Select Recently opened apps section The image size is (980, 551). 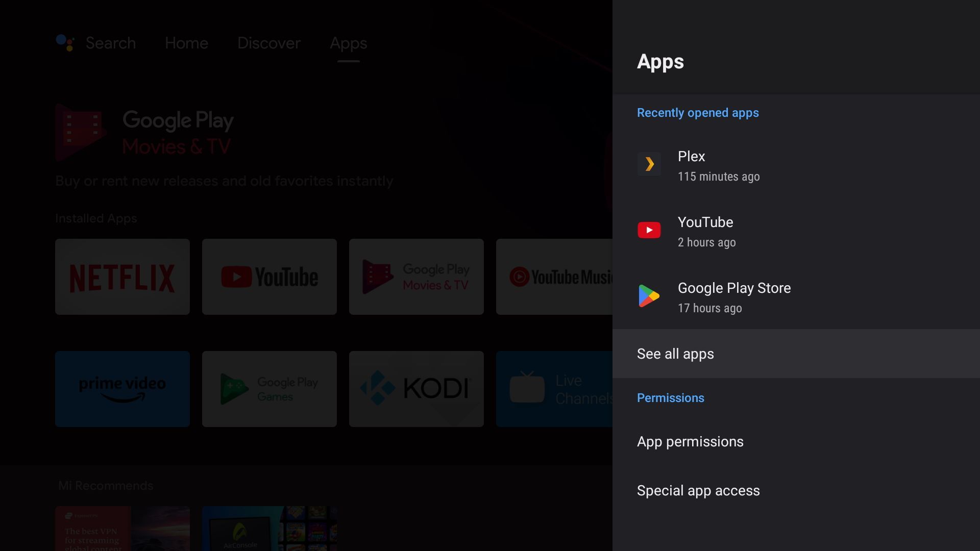(698, 112)
